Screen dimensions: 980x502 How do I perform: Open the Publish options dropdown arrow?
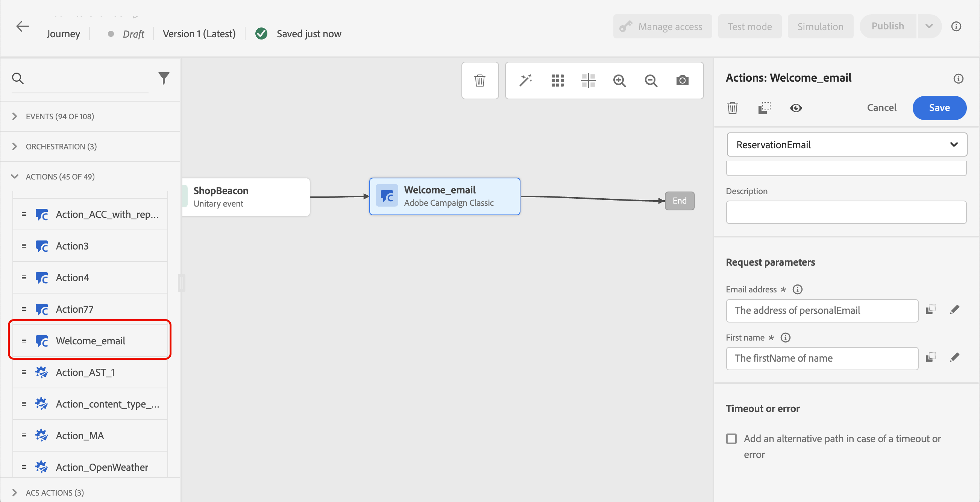(929, 26)
